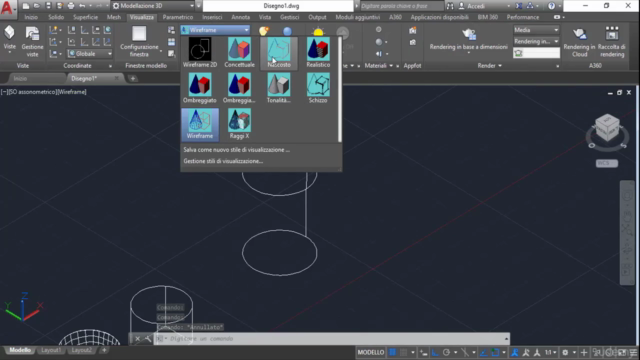This screenshot has height=360, width=640.
Task: Open the Rendering in finestra dropdown
Action: (x=536, y=41)
